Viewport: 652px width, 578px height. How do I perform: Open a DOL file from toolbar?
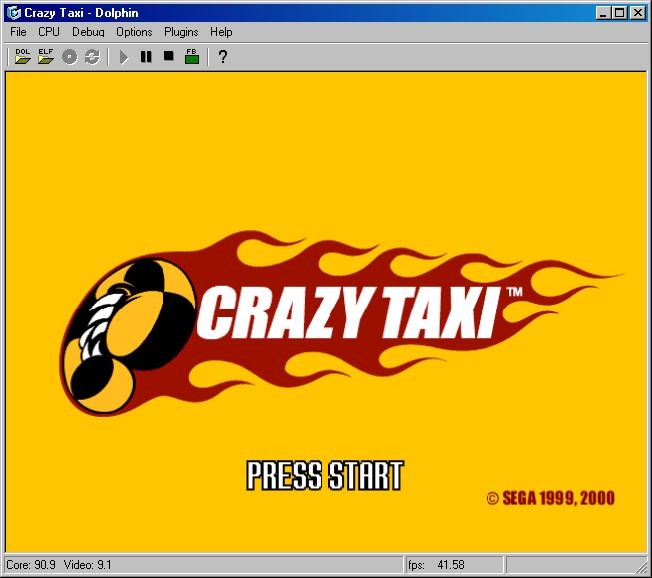click(x=22, y=57)
